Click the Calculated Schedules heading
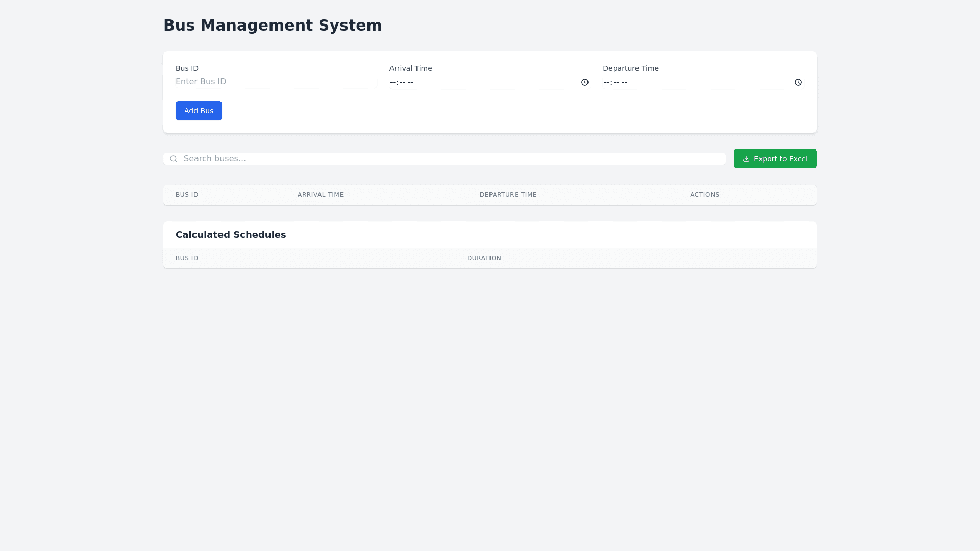The width and height of the screenshot is (980, 551). 231,235
